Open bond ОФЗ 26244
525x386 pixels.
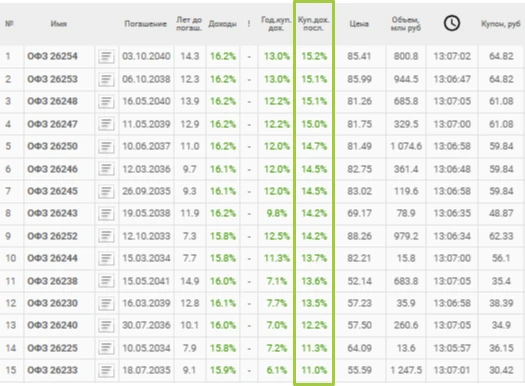(52, 258)
